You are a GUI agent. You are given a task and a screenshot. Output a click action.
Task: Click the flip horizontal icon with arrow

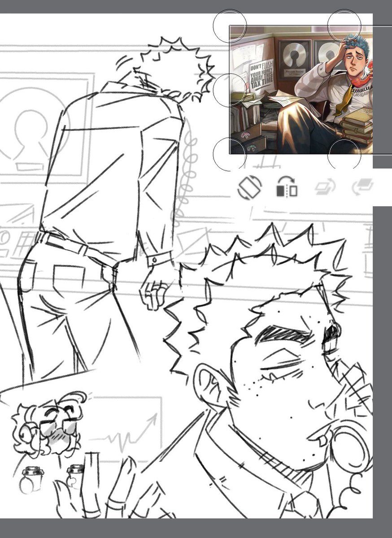click(287, 187)
